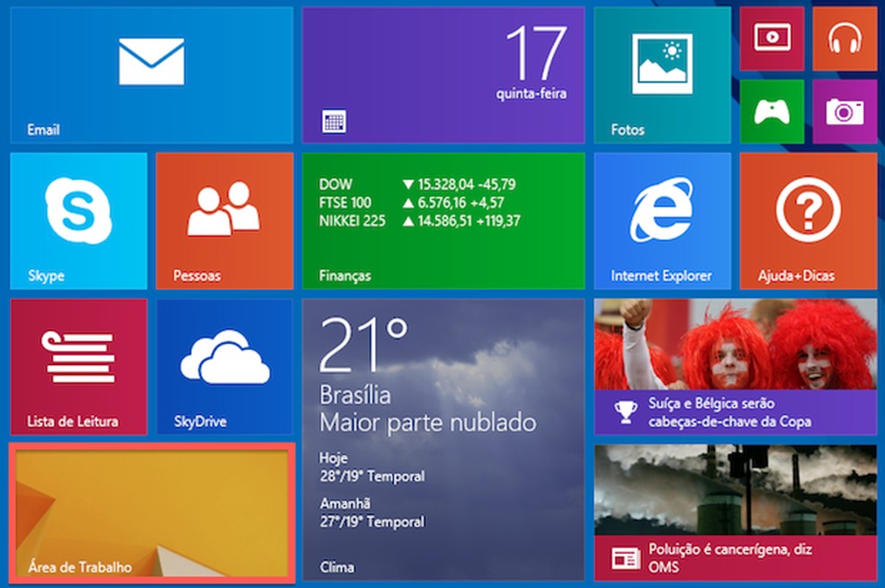Click the newspaper icon on news tile
This screenshot has height=588, width=885.
[x=626, y=558]
